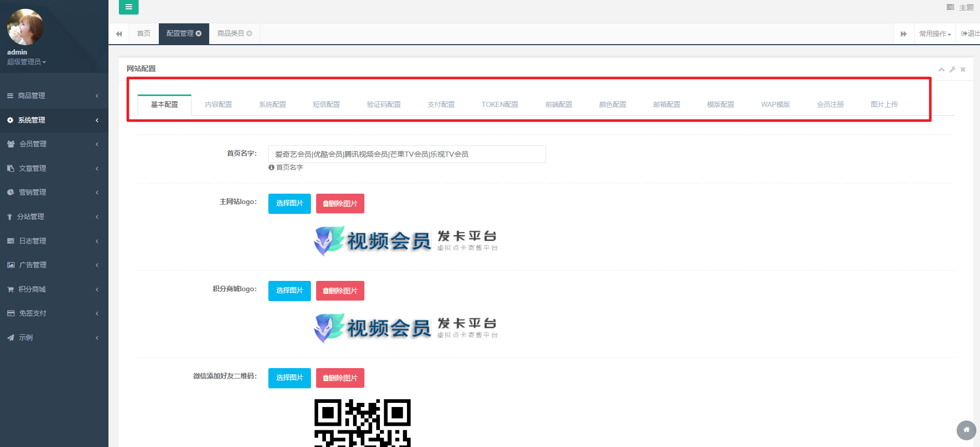Click the 退出 logout link
The image size is (980, 447).
[970, 34]
